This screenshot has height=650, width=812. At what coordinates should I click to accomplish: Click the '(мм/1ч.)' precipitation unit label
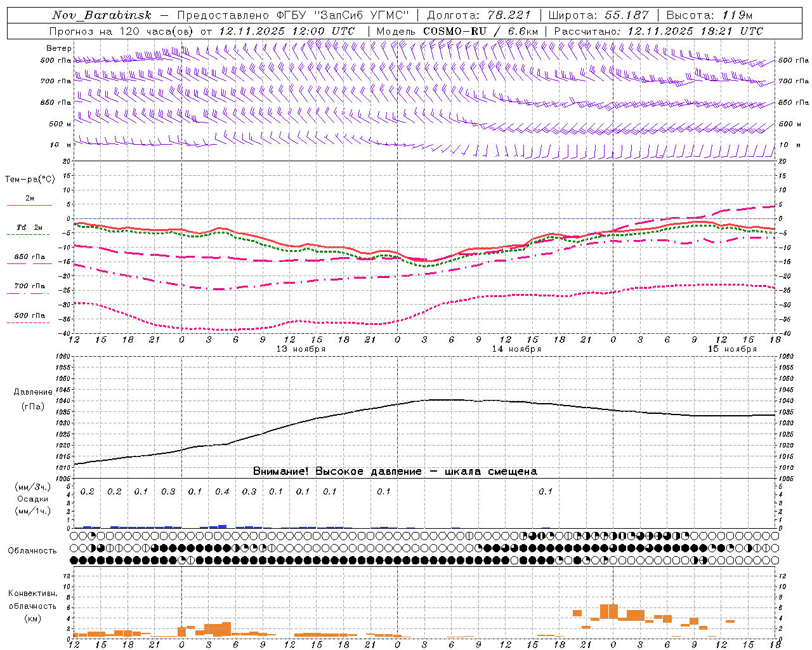click(33, 511)
